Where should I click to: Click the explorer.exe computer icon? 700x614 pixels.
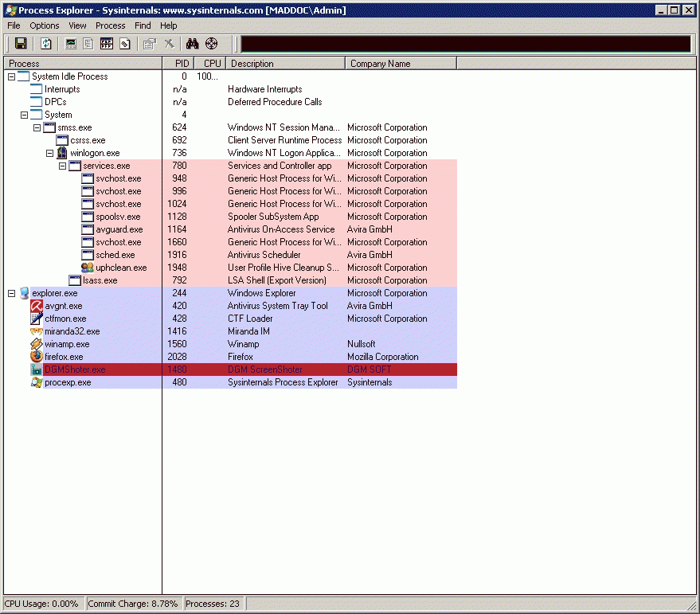coord(24,293)
